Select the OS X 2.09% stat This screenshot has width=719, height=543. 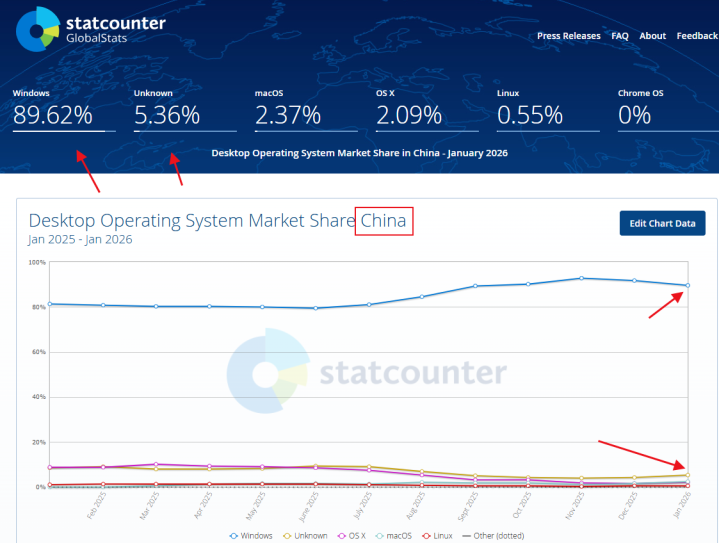[x=427, y=109]
